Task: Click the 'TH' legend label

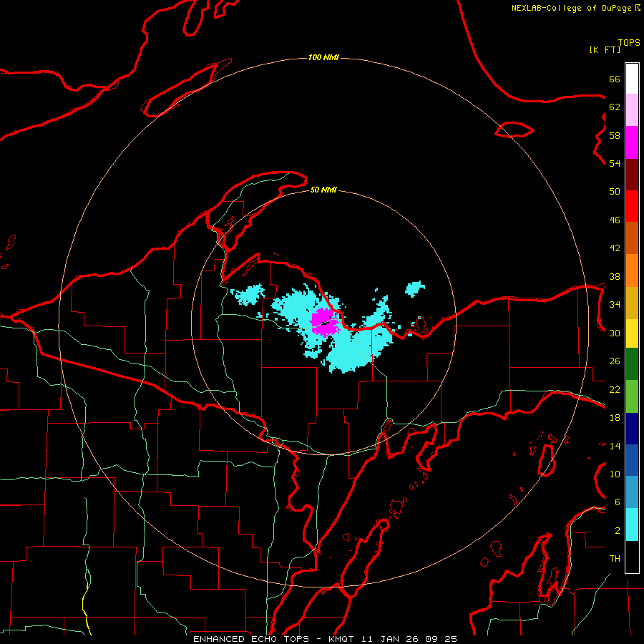Action: pyautogui.click(x=615, y=559)
